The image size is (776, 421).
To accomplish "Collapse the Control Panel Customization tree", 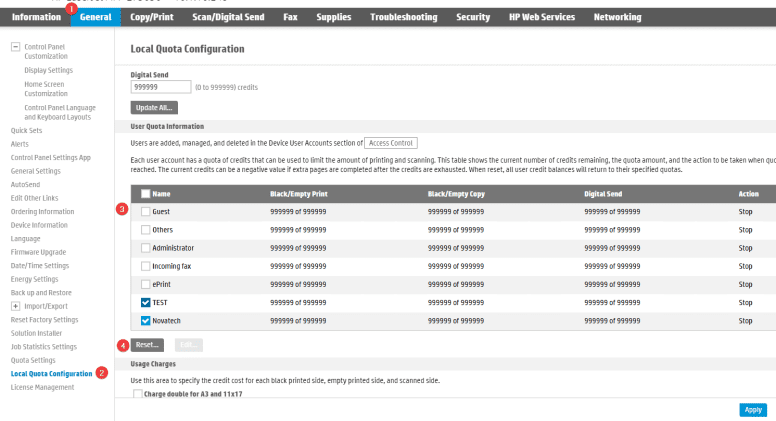I will coord(15,48).
